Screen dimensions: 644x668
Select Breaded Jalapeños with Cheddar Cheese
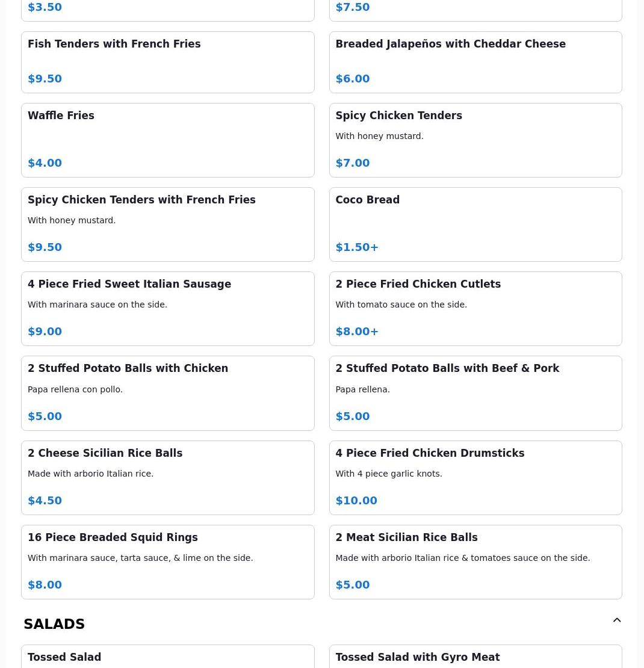tap(475, 62)
